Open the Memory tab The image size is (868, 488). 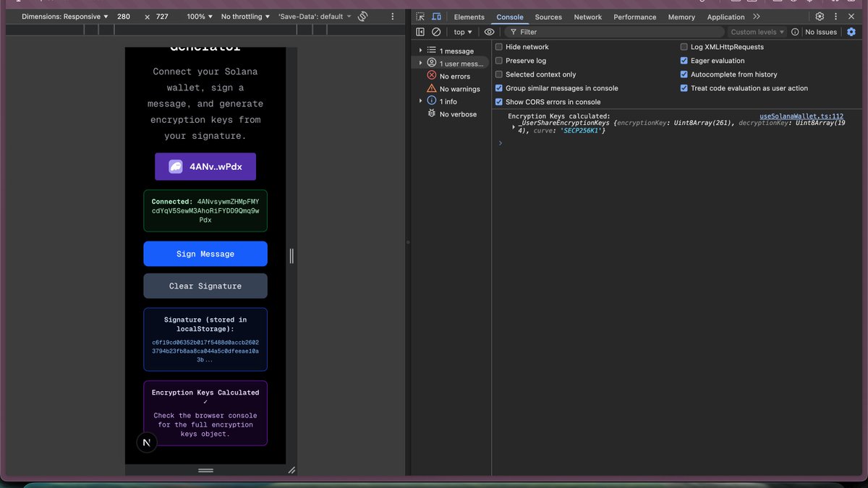point(681,17)
